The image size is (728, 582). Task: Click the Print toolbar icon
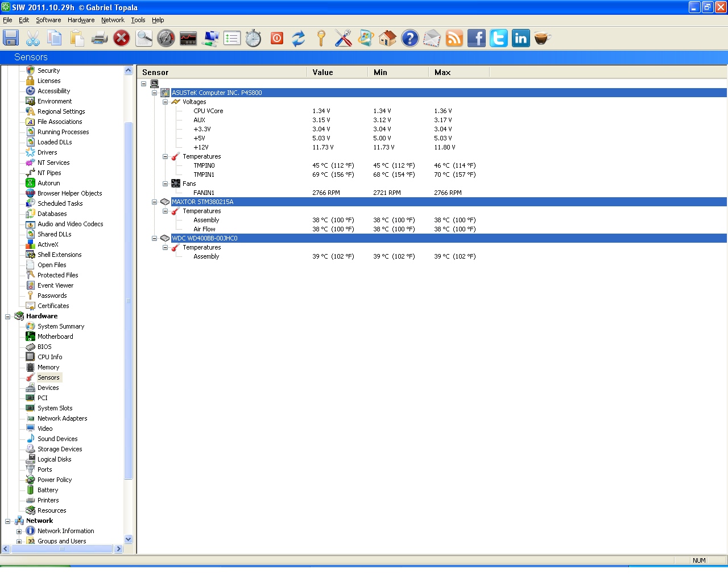tap(100, 38)
